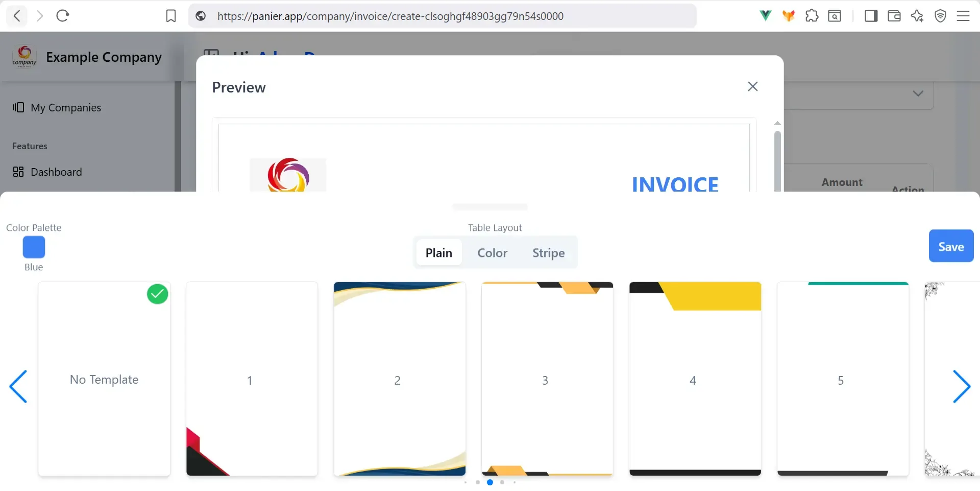Open My Companies in sidebar
The width and height of the screenshot is (980, 491).
(66, 107)
